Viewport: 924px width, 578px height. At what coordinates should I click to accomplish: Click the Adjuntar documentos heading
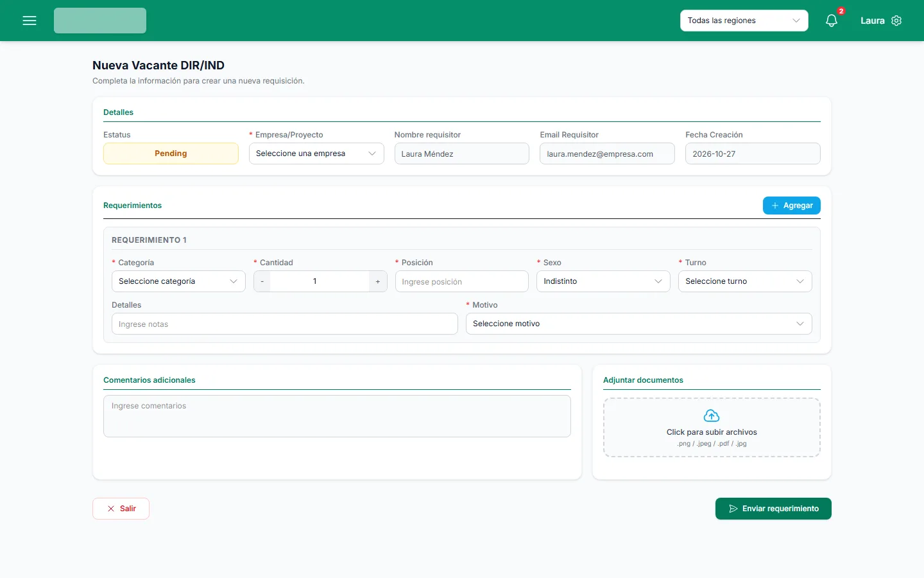tap(643, 380)
